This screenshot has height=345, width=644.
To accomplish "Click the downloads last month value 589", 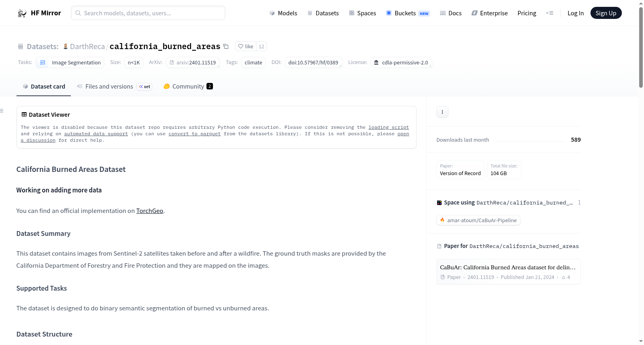I will tap(576, 140).
